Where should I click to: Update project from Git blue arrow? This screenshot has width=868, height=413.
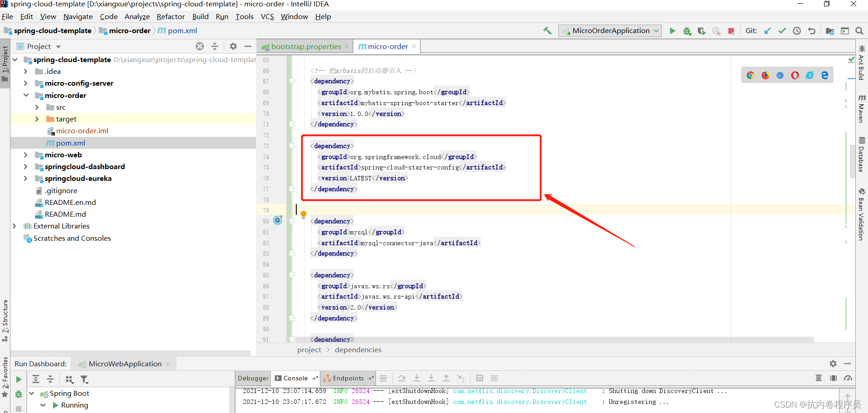(x=767, y=31)
